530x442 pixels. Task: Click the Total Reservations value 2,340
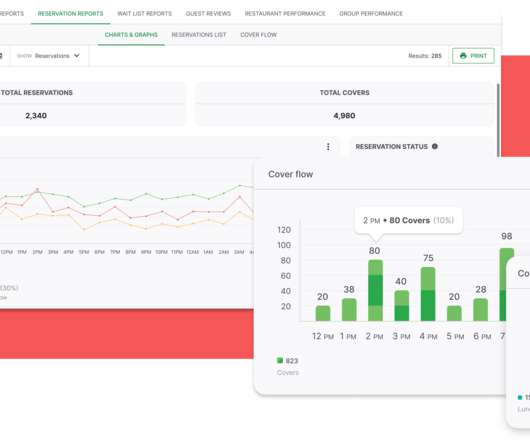click(36, 116)
